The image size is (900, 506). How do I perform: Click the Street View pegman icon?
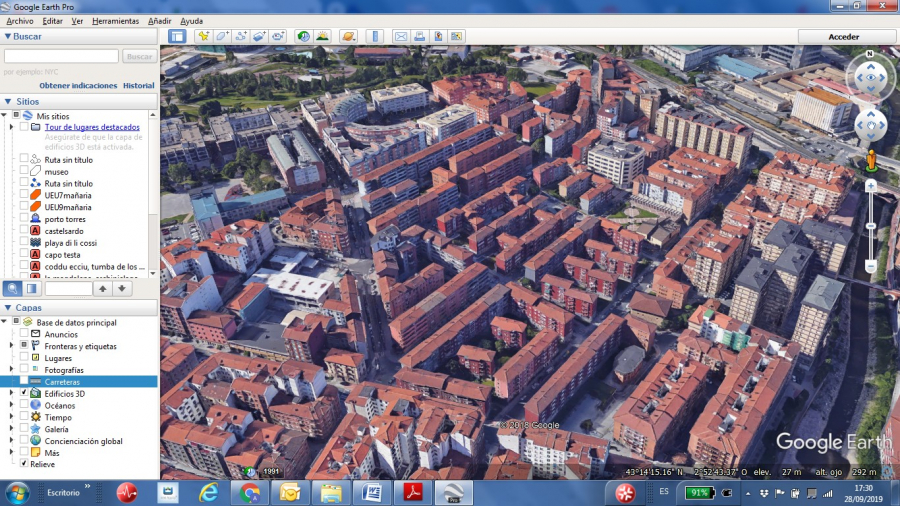tap(871, 161)
